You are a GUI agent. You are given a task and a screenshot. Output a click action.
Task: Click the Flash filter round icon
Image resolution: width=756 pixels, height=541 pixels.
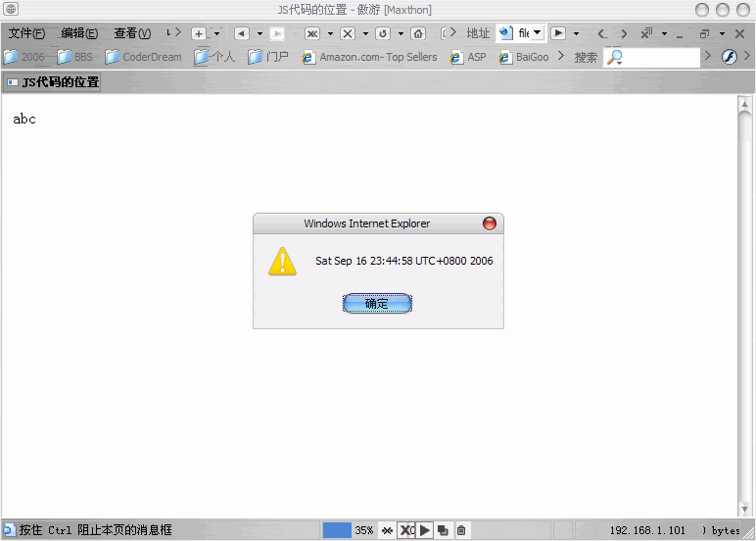click(730, 57)
